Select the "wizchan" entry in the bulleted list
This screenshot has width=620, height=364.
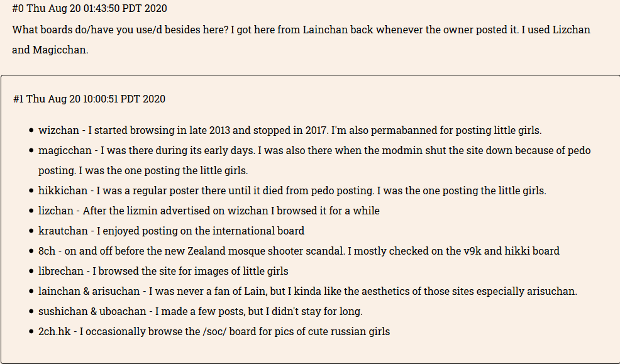pos(58,130)
